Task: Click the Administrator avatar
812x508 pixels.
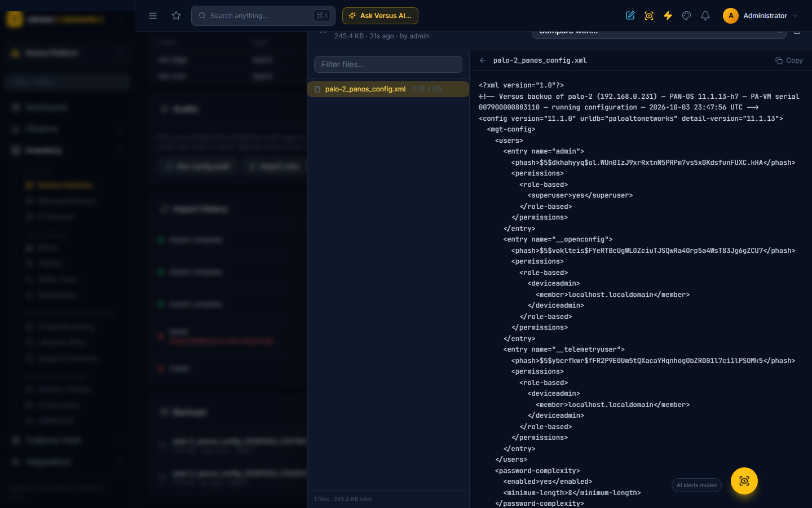Action: tap(731, 16)
